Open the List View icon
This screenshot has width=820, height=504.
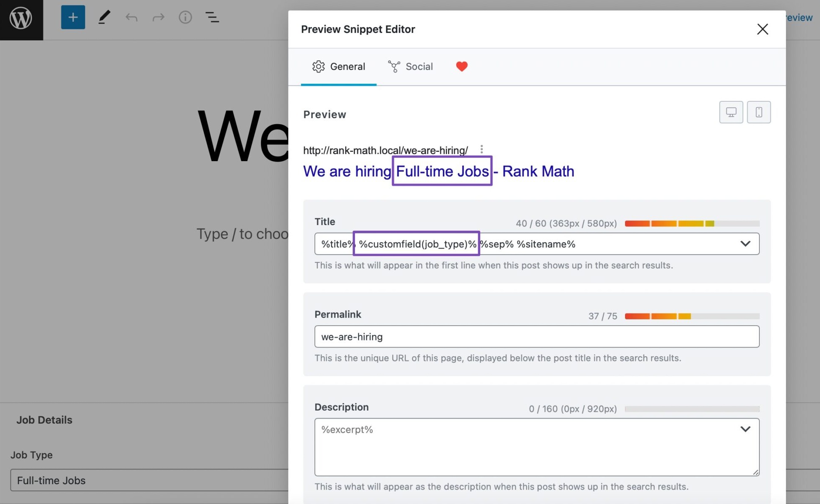tap(212, 17)
